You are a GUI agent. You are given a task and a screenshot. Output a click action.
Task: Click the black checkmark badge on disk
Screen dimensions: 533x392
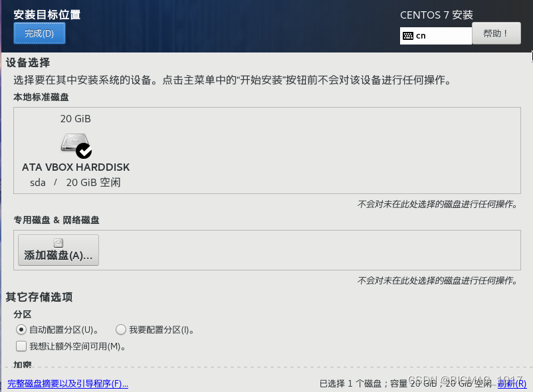(x=84, y=151)
